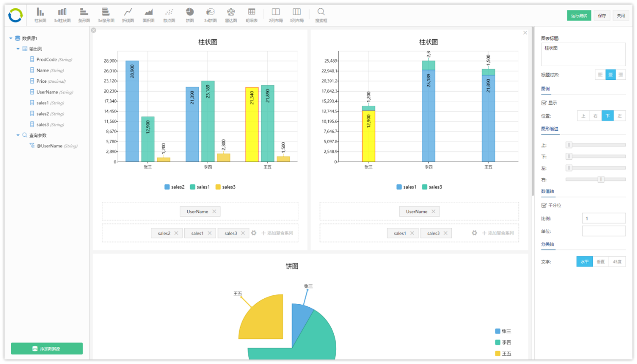Collapse the 数据源1 tree node
Viewport: 637px width, 364px height.
(x=11, y=38)
